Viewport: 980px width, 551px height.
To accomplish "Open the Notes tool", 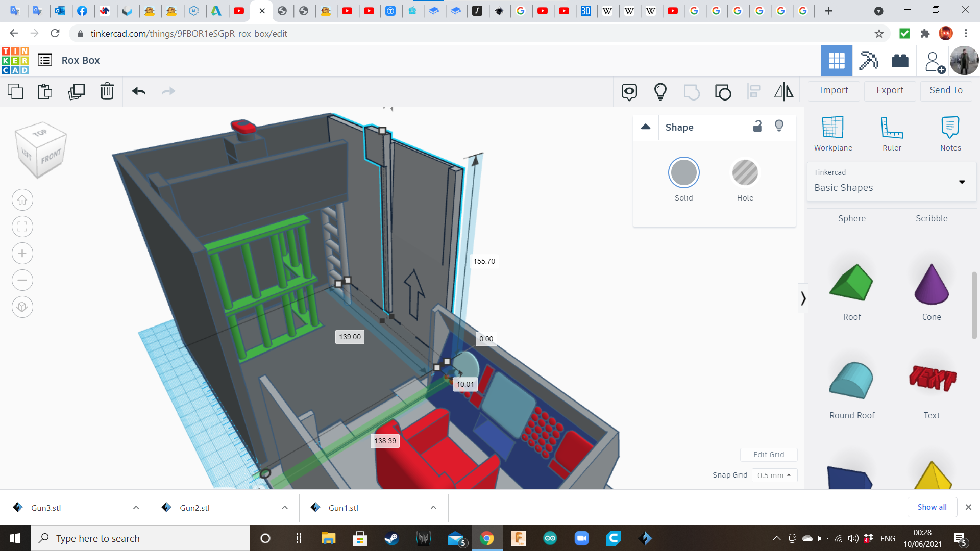I will [x=950, y=134].
